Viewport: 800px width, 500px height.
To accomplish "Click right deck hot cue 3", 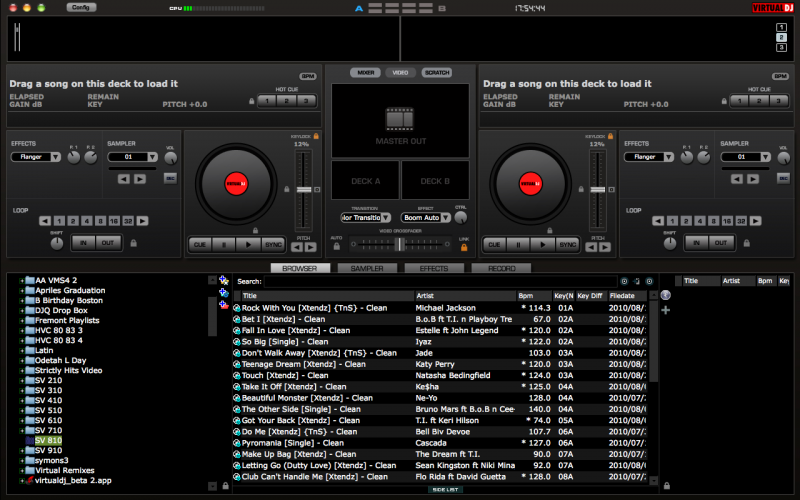I will [779, 101].
